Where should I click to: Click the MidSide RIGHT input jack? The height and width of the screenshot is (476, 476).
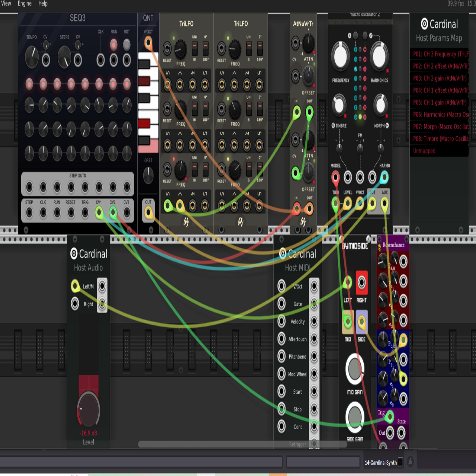[x=361, y=283]
